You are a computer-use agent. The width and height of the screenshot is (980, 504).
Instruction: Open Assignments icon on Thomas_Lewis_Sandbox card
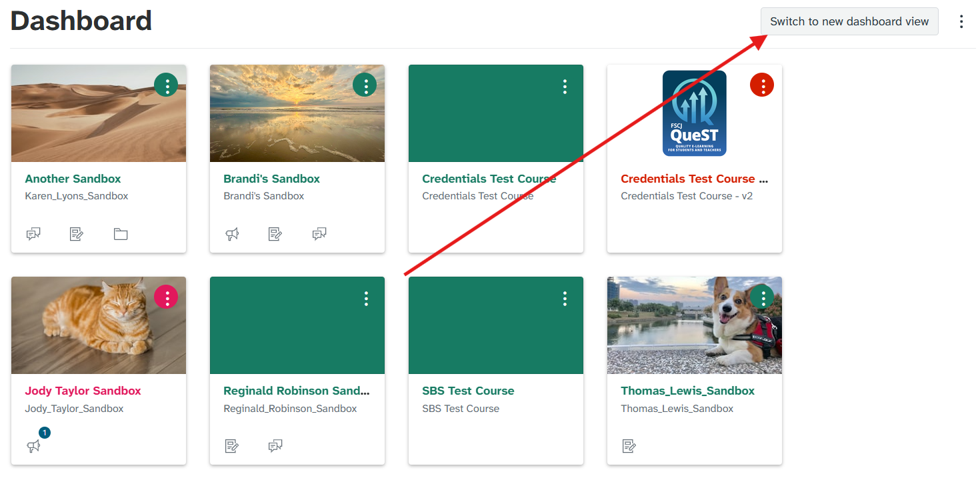point(629,446)
